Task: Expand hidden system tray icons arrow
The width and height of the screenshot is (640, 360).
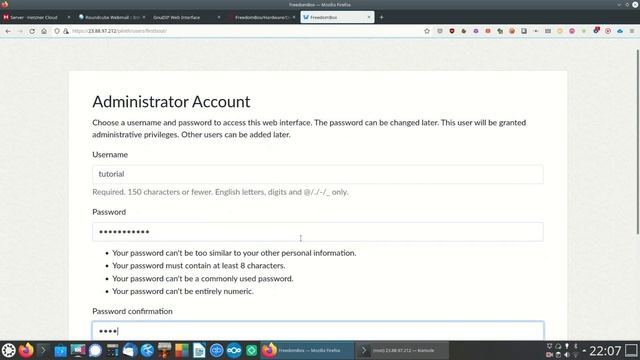Action: [584, 351]
